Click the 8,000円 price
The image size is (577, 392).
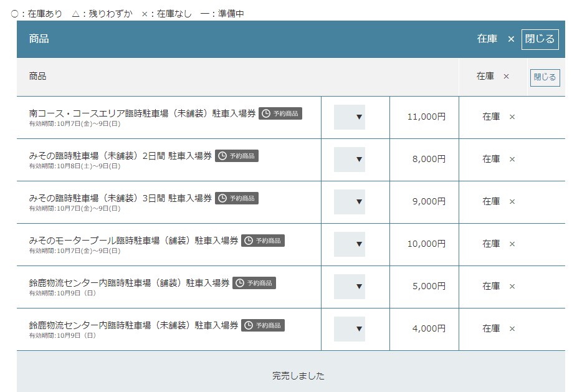coord(429,159)
